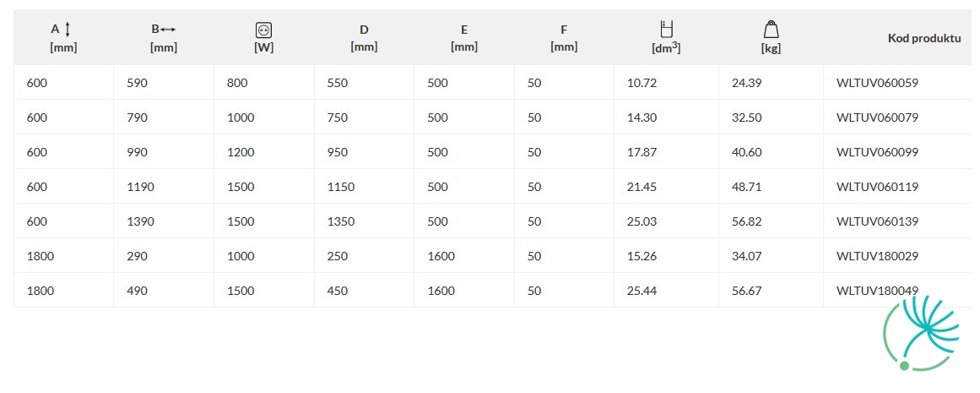This screenshot has width=980, height=393.
Task: Select product code WLTUV060099
Action: click(878, 152)
